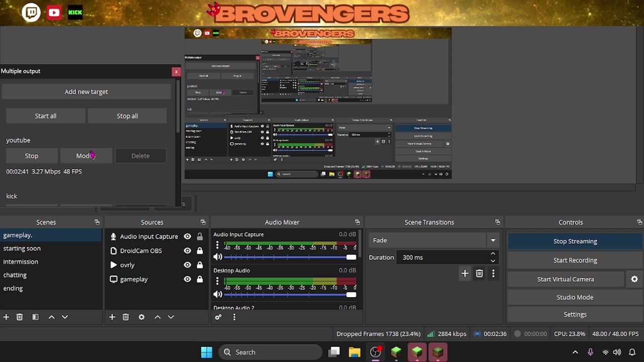Click Add new target button
Screen dimensions: 644x362
tap(86, 92)
